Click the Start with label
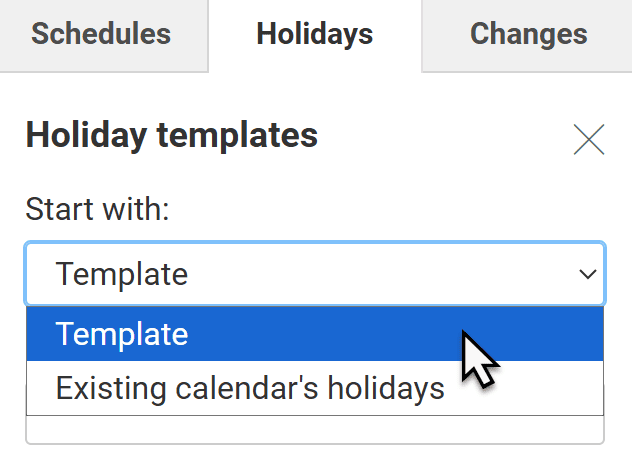632x456 pixels. click(x=98, y=209)
